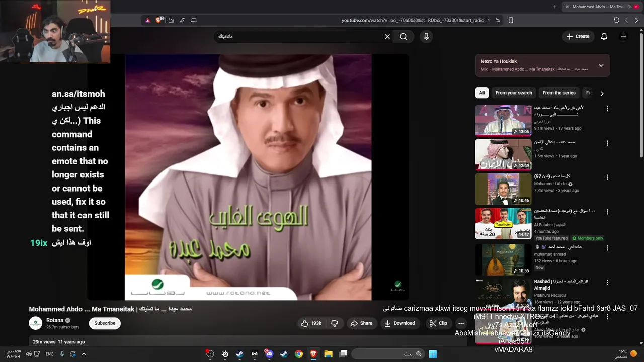
Task: Open options menu for ALBatabet video
Action: pos(607,212)
